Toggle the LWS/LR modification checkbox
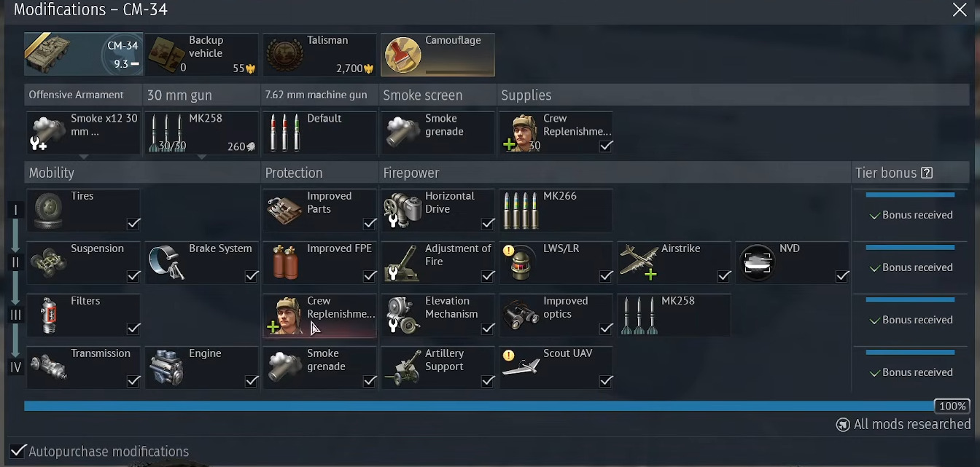The width and height of the screenshot is (980, 467). tap(606, 276)
